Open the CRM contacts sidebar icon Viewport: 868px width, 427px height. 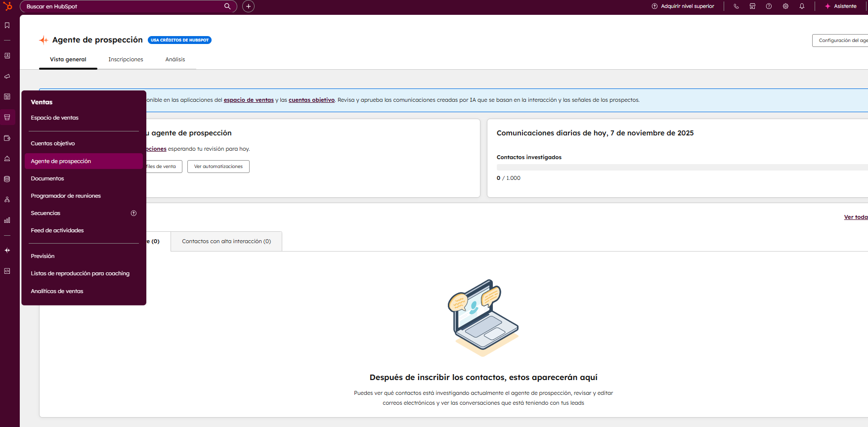pos(7,56)
